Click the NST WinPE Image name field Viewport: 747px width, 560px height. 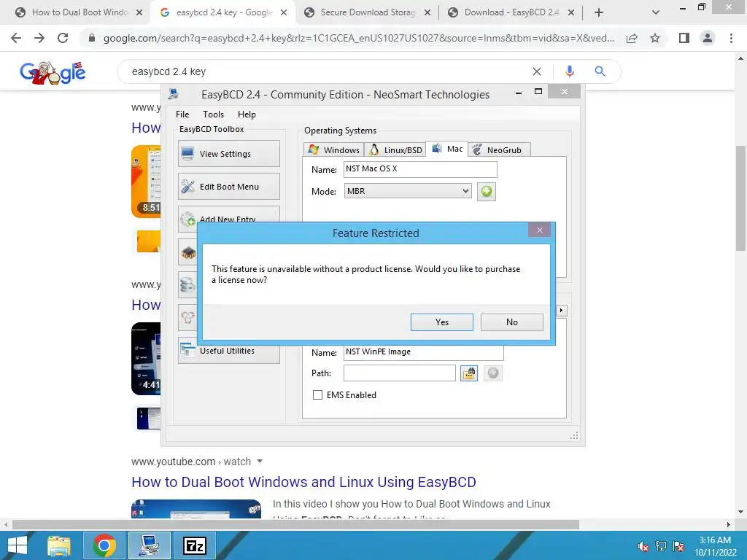(424, 352)
